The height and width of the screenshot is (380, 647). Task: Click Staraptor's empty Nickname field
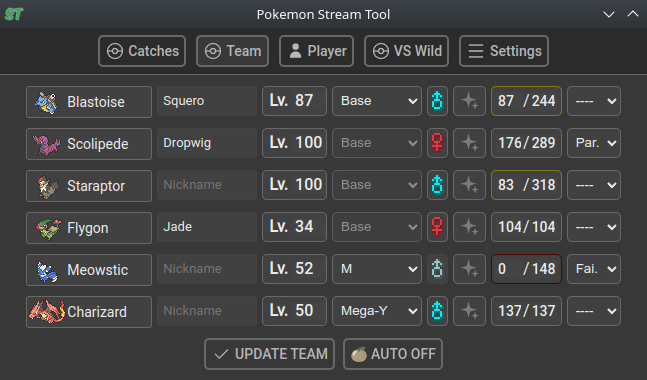[x=207, y=185]
